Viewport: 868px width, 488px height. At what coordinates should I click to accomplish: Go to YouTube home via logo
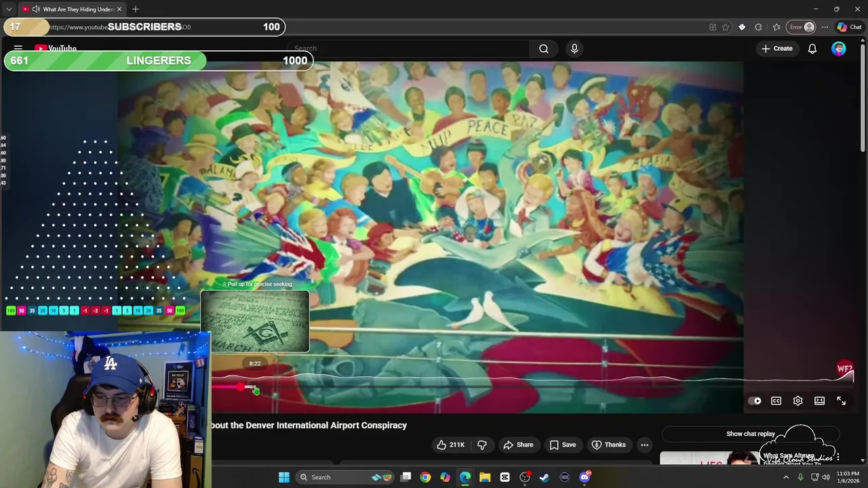tap(56, 49)
